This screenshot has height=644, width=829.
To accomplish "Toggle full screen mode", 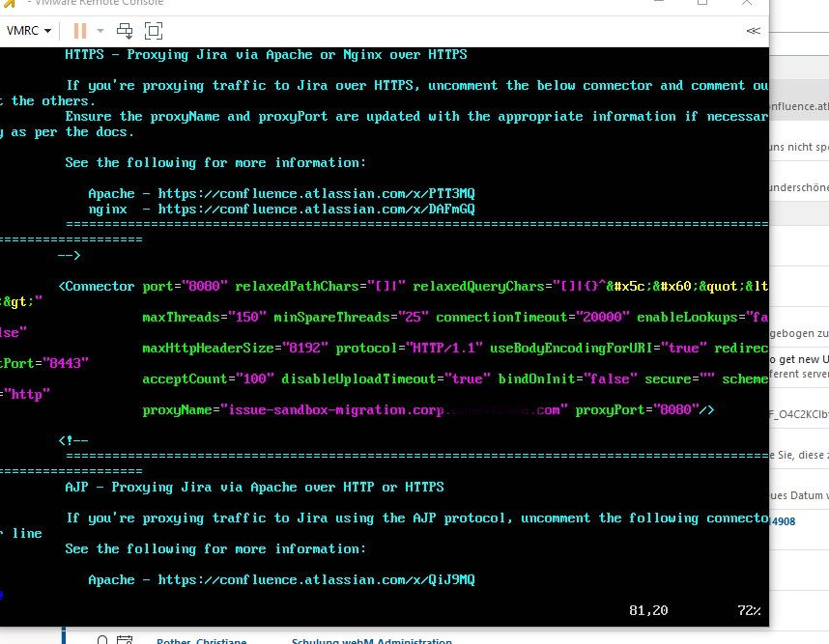I will tap(153, 30).
